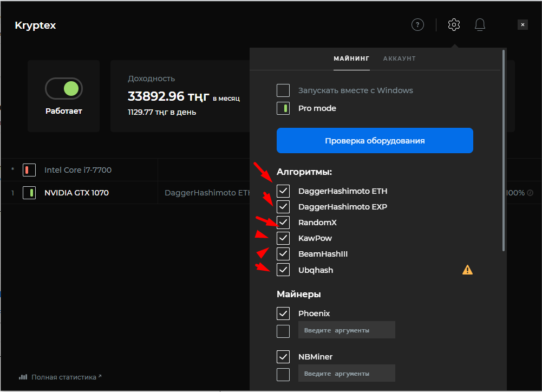Viewport: 542px width, 392px height.
Task: Enable Запускать вместе с Windows checkbox
Action: [283, 90]
